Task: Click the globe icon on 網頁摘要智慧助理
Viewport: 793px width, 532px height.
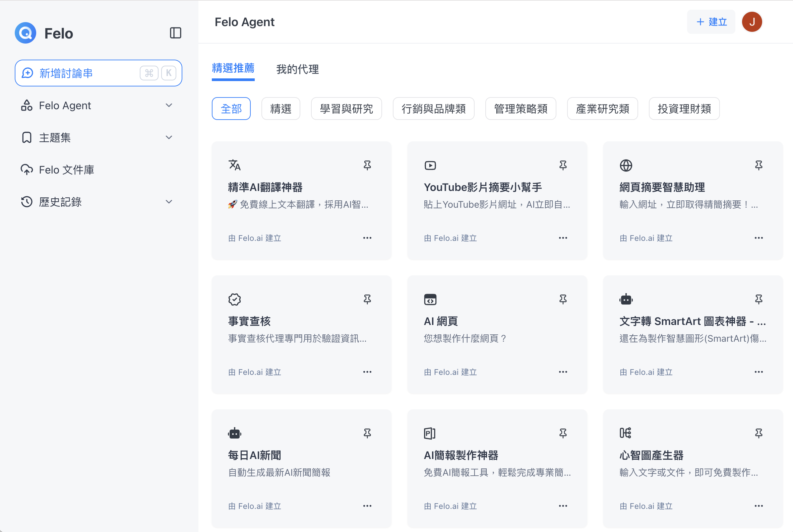Action: (x=626, y=165)
